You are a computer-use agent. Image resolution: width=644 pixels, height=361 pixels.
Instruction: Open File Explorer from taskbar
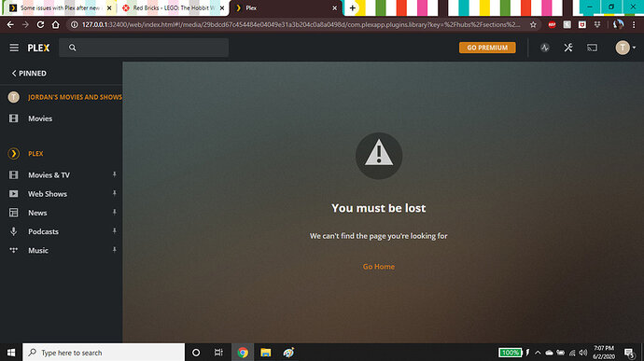point(265,353)
